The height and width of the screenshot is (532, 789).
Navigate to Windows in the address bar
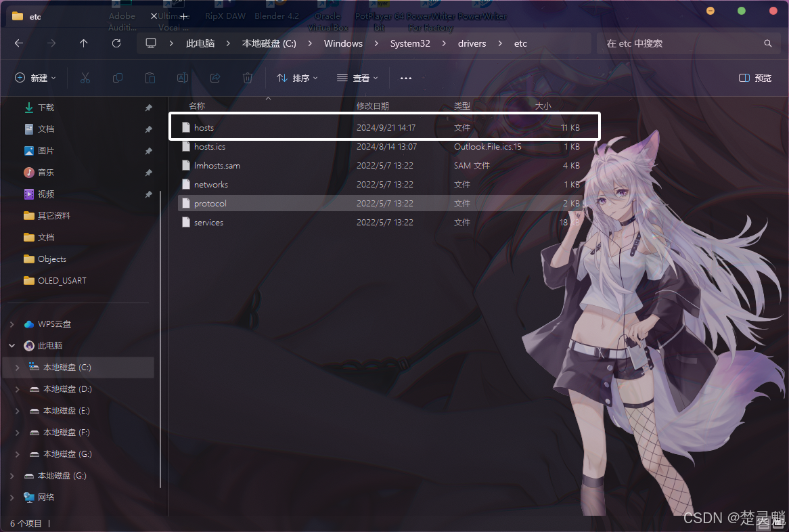pos(343,43)
